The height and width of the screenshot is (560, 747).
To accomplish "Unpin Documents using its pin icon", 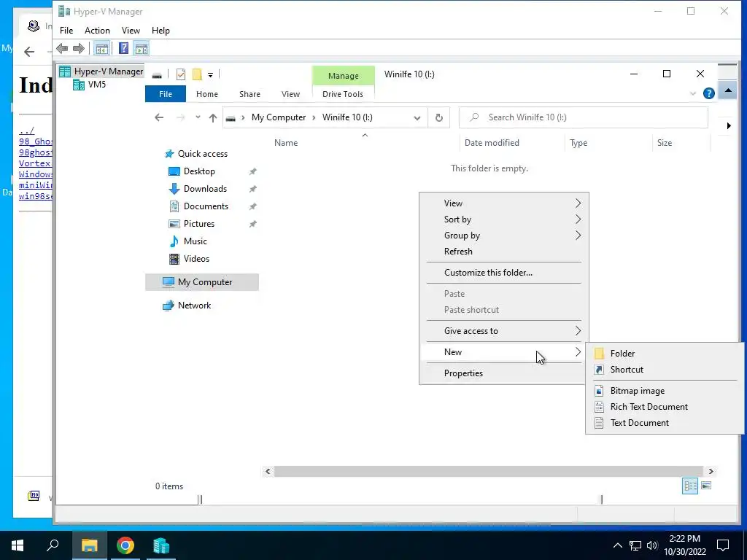I will (253, 206).
